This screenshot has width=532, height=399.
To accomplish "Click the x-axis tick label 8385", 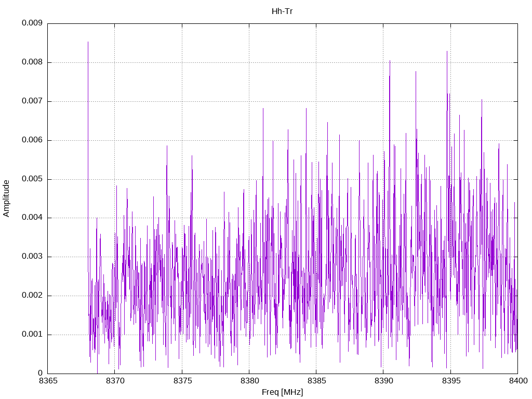I will 316,381.
